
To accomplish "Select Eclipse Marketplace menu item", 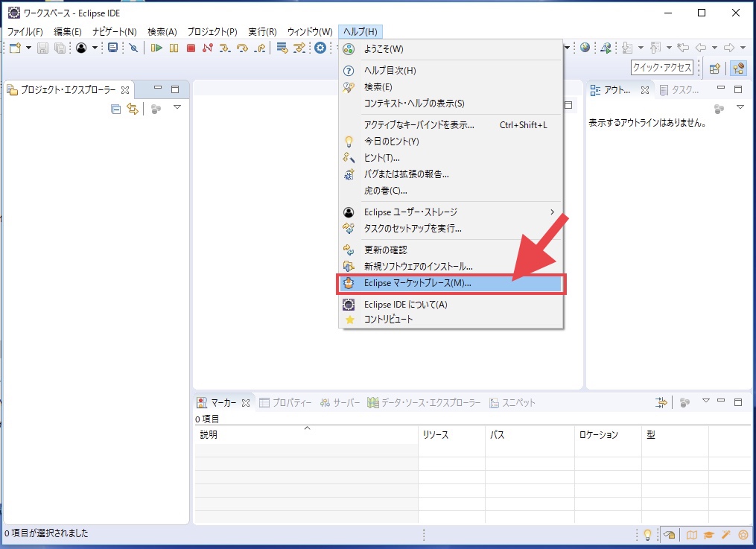I will click(451, 283).
